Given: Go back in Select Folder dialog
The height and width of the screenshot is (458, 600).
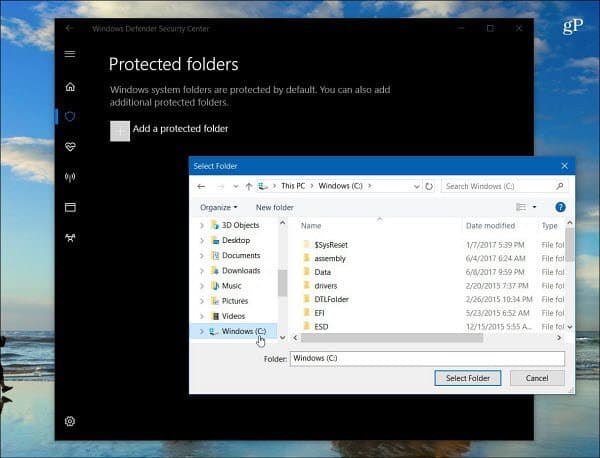Looking at the screenshot, I should click(201, 186).
